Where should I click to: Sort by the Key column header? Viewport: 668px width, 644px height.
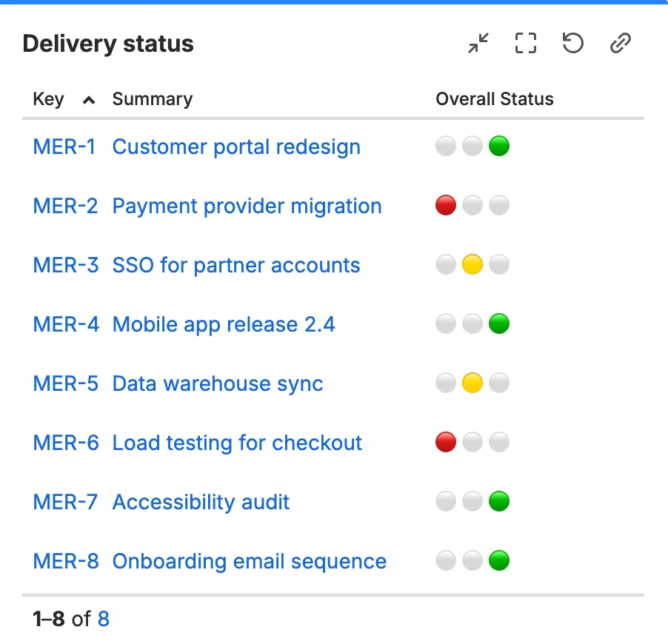point(49,98)
